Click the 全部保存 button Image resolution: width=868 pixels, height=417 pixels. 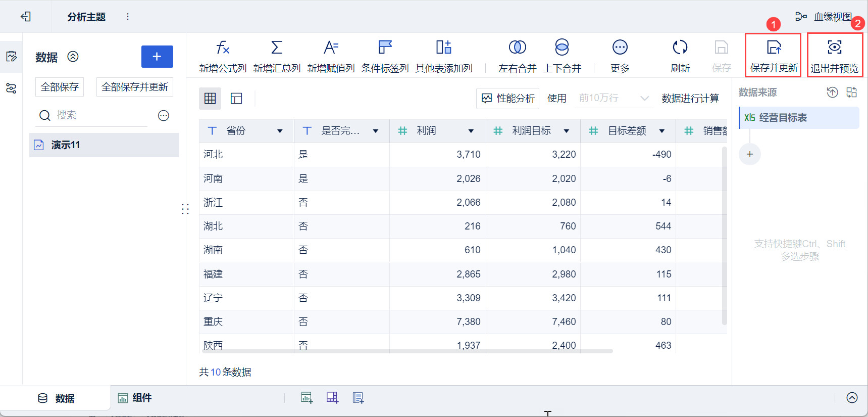(60, 87)
